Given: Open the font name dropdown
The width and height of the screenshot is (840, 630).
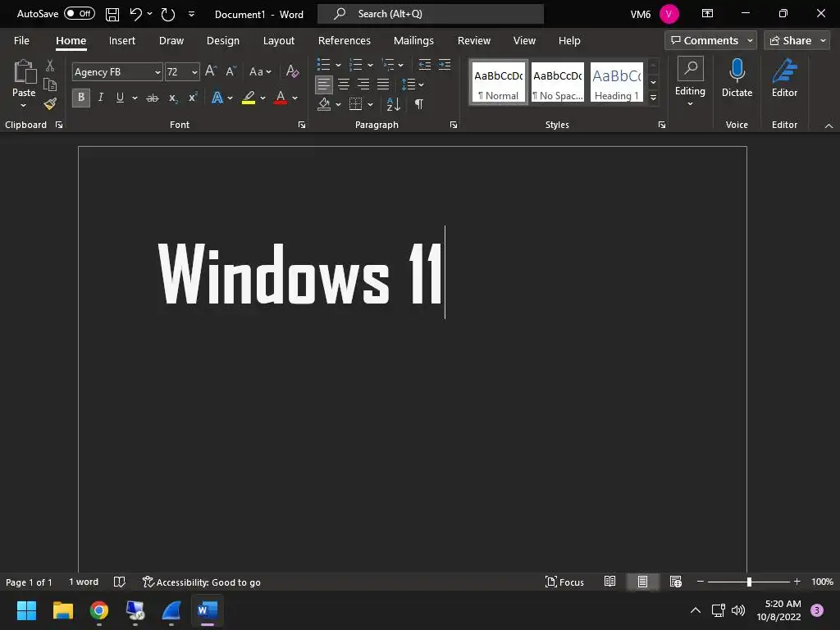Looking at the screenshot, I should click(157, 72).
